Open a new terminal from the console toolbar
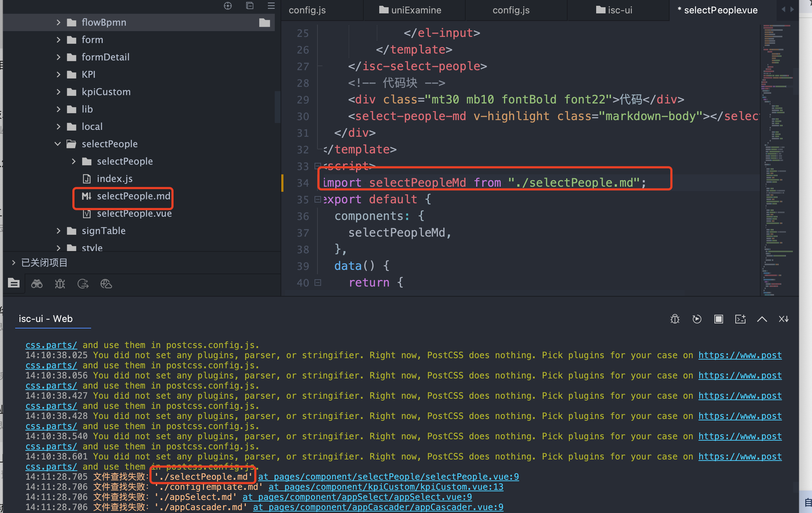The width and height of the screenshot is (812, 513). (x=740, y=319)
